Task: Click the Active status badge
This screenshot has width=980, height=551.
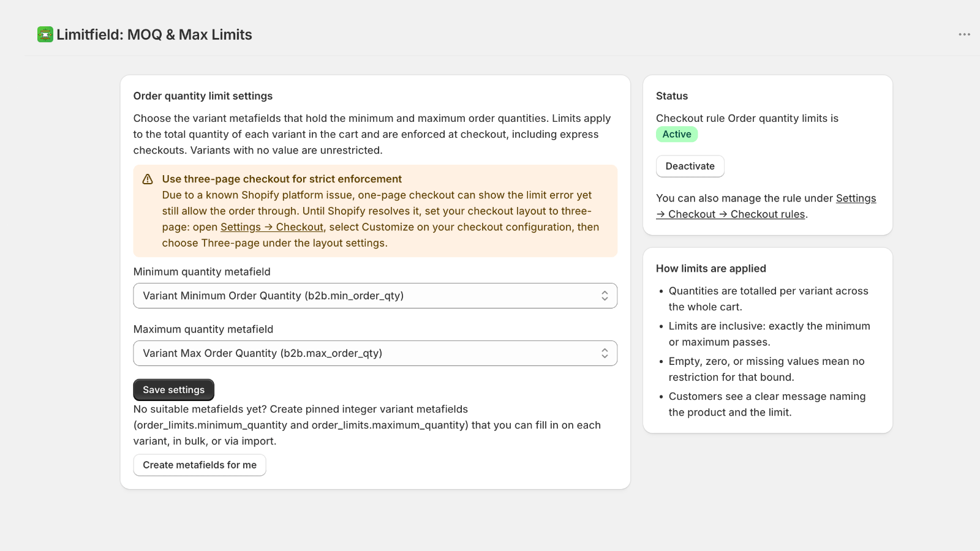Action: pyautogui.click(x=677, y=134)
